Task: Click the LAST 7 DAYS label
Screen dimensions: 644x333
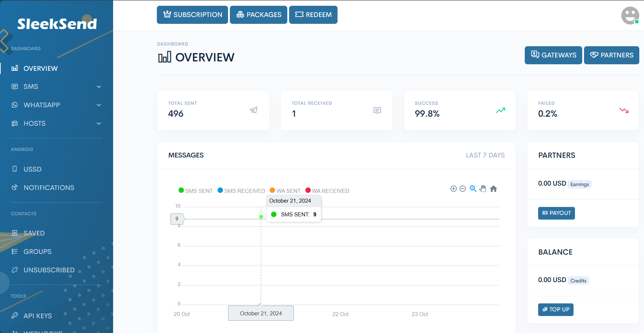Action: click(485, 155)
